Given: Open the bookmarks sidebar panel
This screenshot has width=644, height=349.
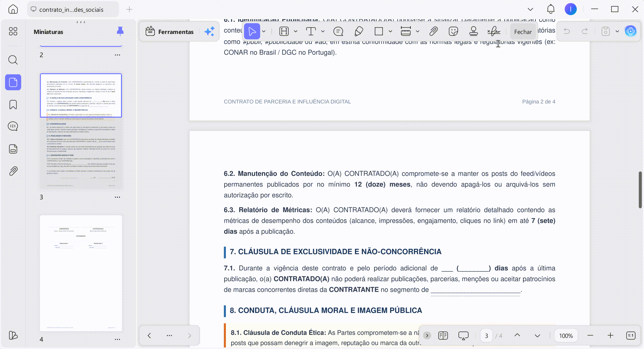Looking at the screenshot, I should [x=13, y=105].
